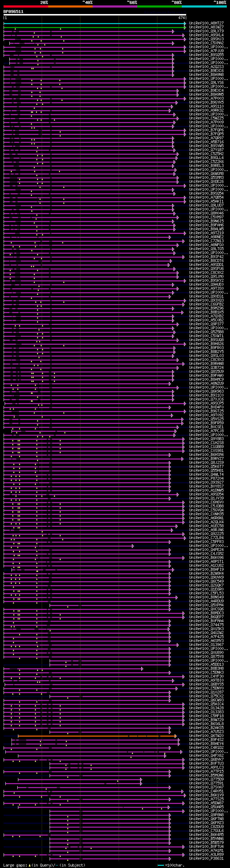230x868 pixels.
Task: Click hit UniRef100_C7ZLR4
Action: [206, 538]
